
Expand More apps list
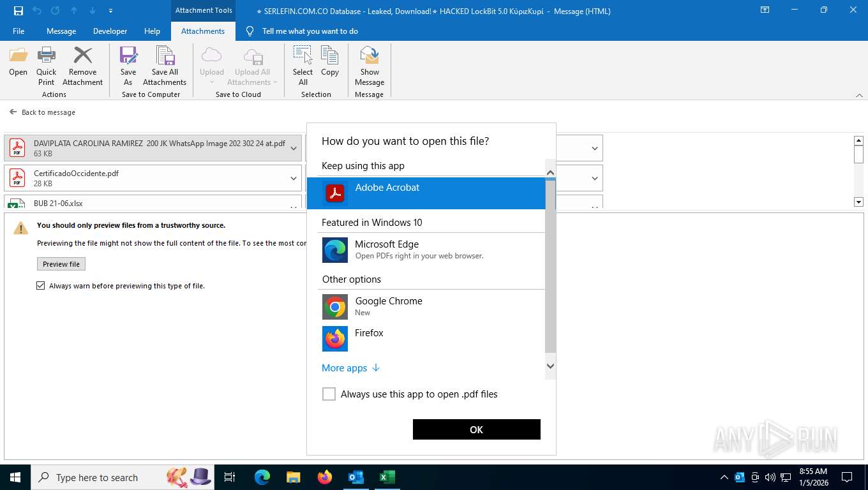[x=351, y=368]
